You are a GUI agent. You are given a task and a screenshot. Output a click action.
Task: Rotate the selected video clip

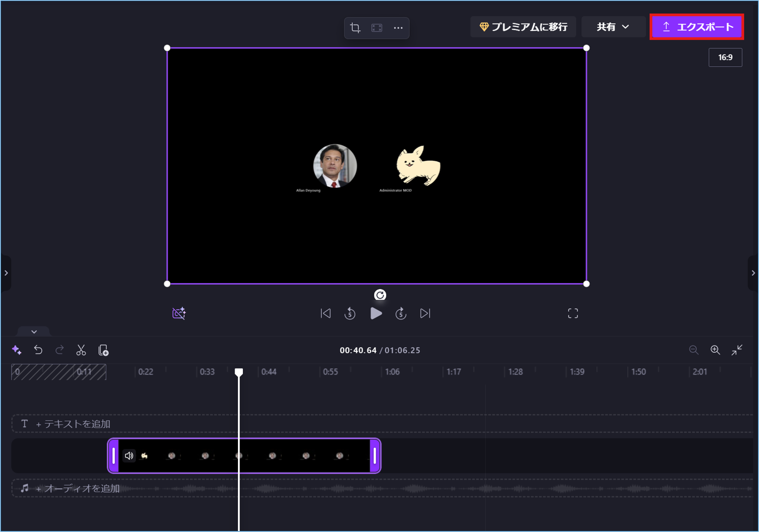(x=379, y=295)
